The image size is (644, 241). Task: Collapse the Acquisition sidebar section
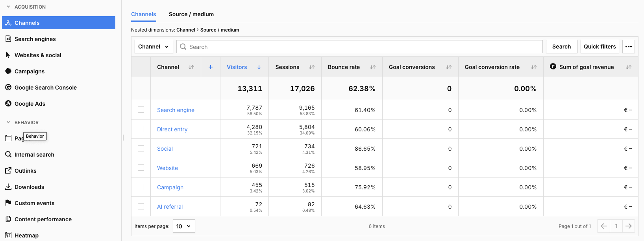(x=8, y=7)
